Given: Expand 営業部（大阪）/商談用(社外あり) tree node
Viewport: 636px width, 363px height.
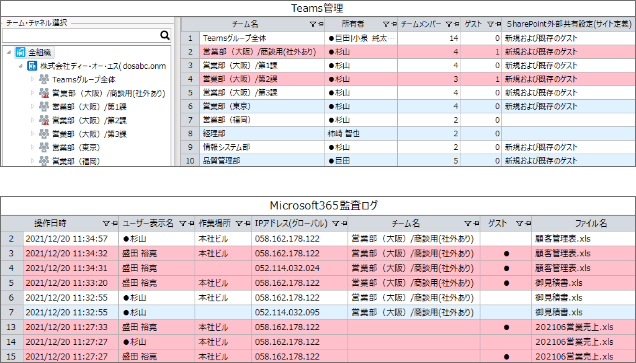Looking at the screenshot, I should click(x=33, y=93).
